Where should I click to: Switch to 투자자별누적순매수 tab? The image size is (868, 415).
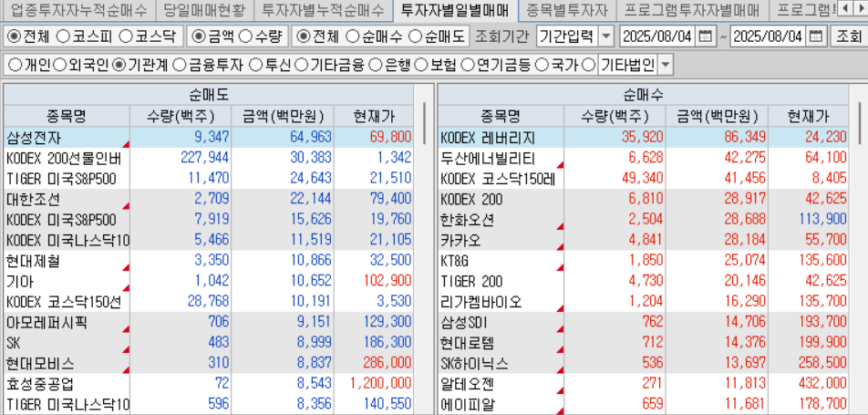323,9
